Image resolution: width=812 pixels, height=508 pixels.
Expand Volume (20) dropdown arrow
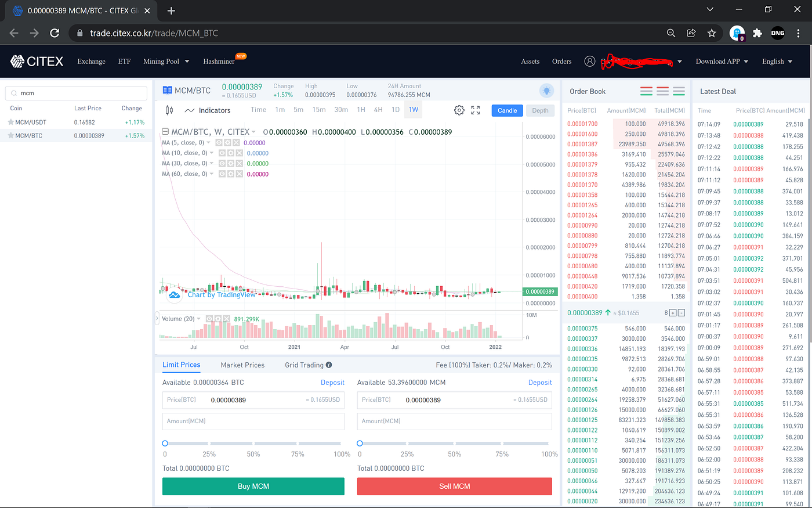coord(199,319)
